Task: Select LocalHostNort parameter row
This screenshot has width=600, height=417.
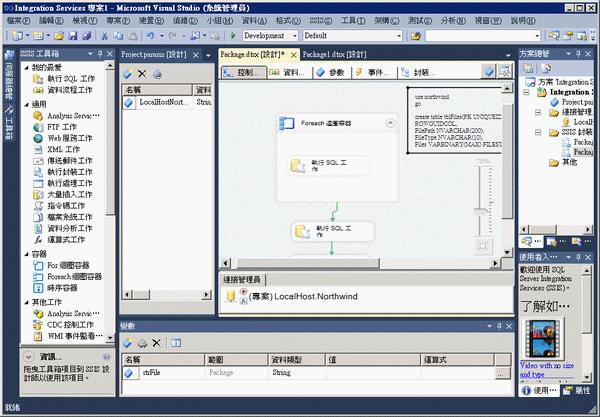Action: 168,102
